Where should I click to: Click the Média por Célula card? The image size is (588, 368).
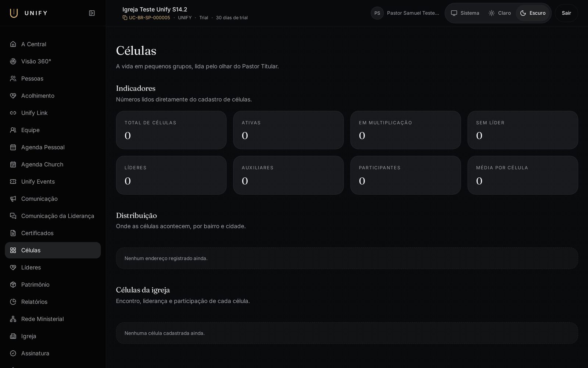pyautogui.click(x=523, y=175)
